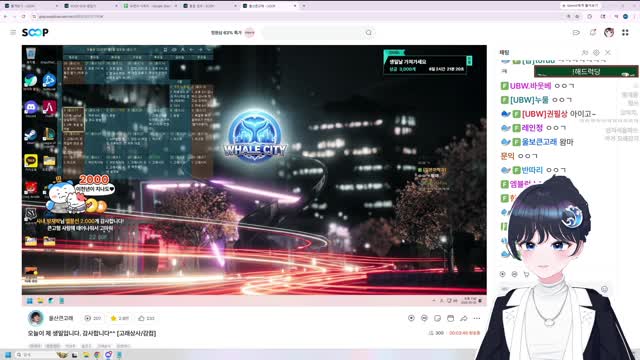Click the second circular icon in stream actions row
Screen dimensions: 640x360
[x=424, y=318]
